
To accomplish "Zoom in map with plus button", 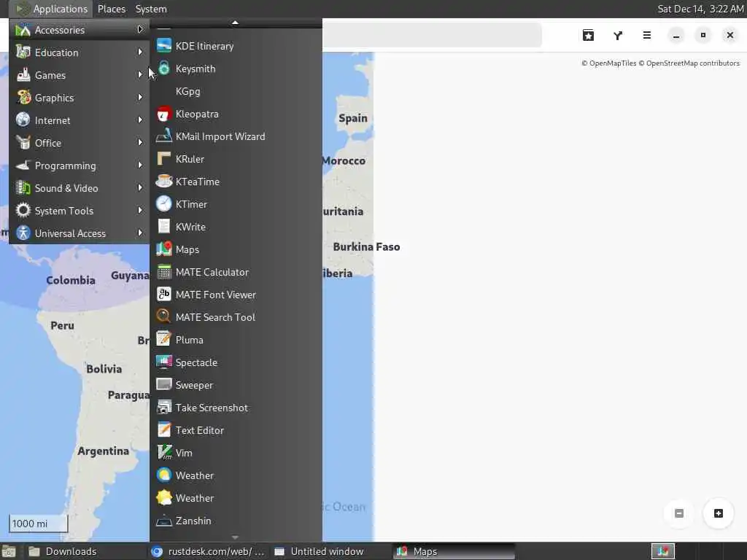I will point(719,513).
